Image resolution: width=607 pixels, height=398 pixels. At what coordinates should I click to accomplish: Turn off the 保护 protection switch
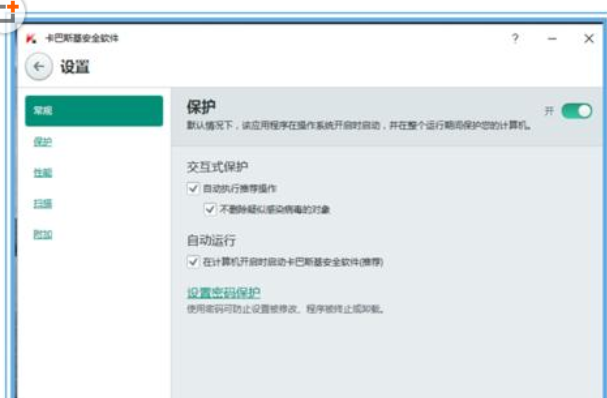(x=577, y=111)
